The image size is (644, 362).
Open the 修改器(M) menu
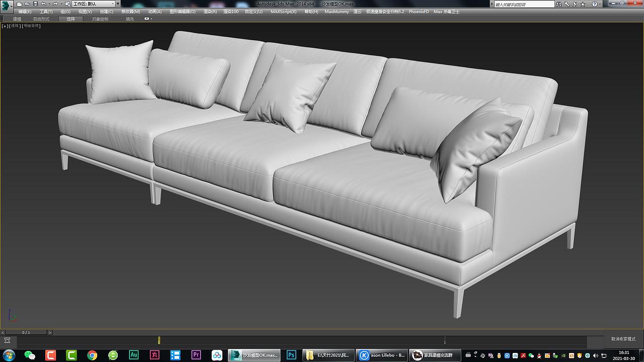tap(131, 12)
